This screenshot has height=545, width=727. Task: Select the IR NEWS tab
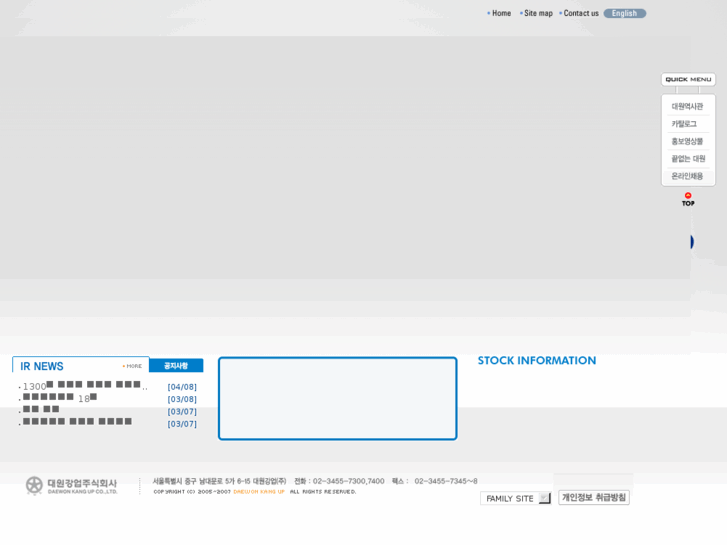click(42, 366)
